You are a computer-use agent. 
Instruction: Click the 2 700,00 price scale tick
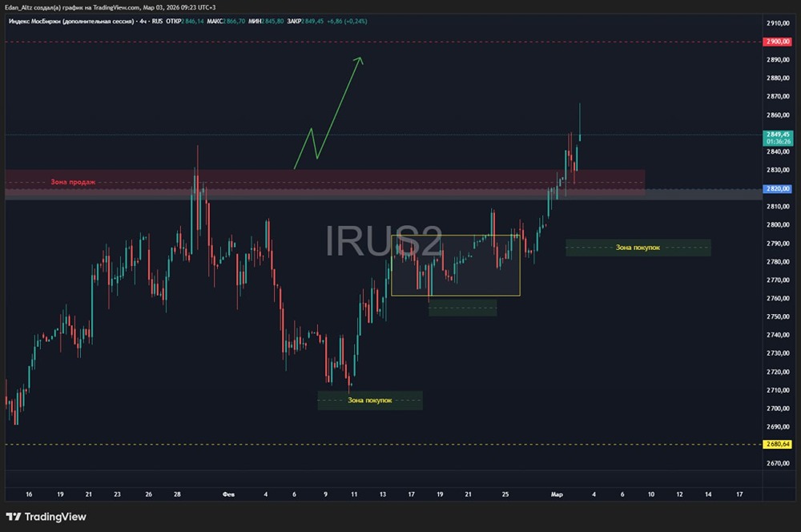(778, 409)
